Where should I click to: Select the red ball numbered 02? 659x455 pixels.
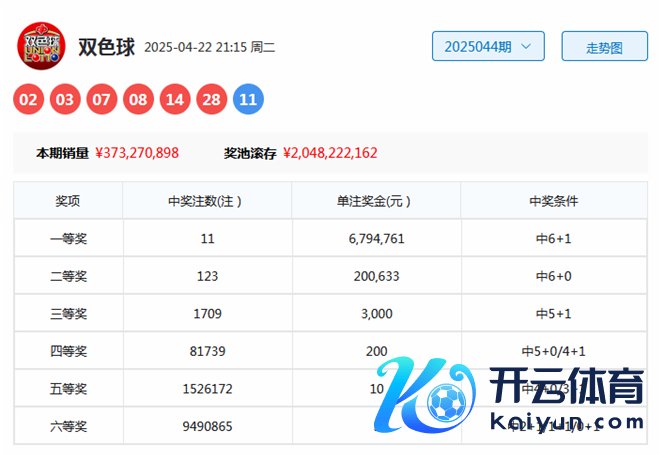(x=30, y=99)
